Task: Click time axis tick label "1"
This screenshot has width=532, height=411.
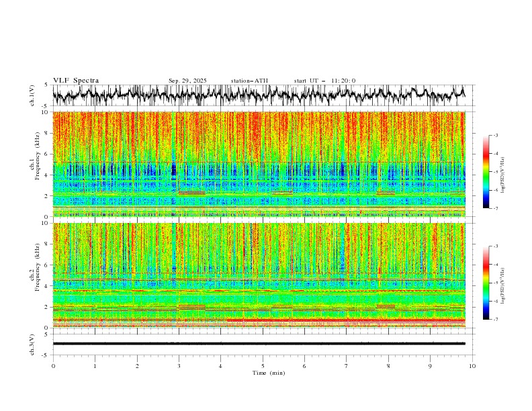Action: [95, 366]
